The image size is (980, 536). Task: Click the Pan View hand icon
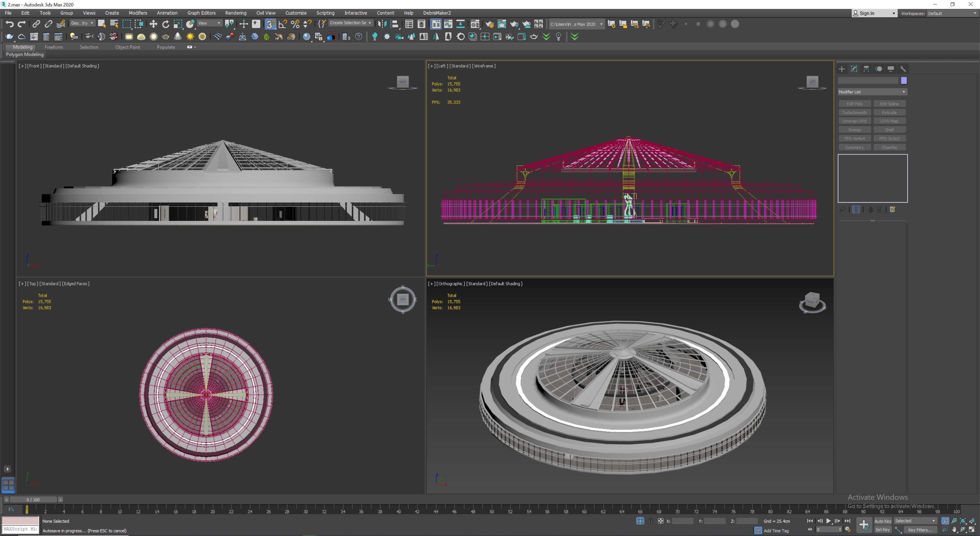[954, 530]
